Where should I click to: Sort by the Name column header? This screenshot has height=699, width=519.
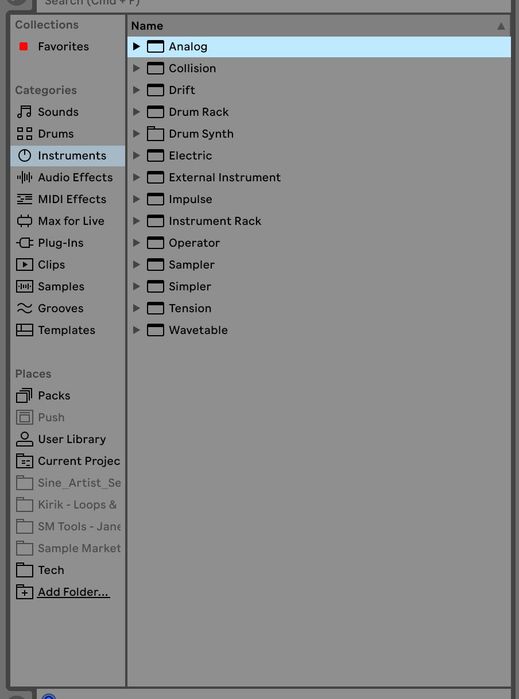(x=147, y=26)
